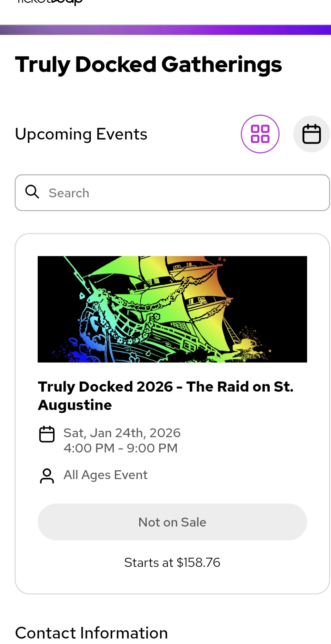Click the All Ages Event label
The image size is (331, 644).
105,475
